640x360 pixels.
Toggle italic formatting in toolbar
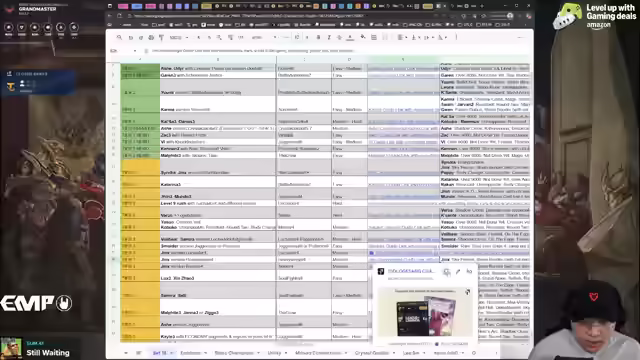tap(329, 37)
